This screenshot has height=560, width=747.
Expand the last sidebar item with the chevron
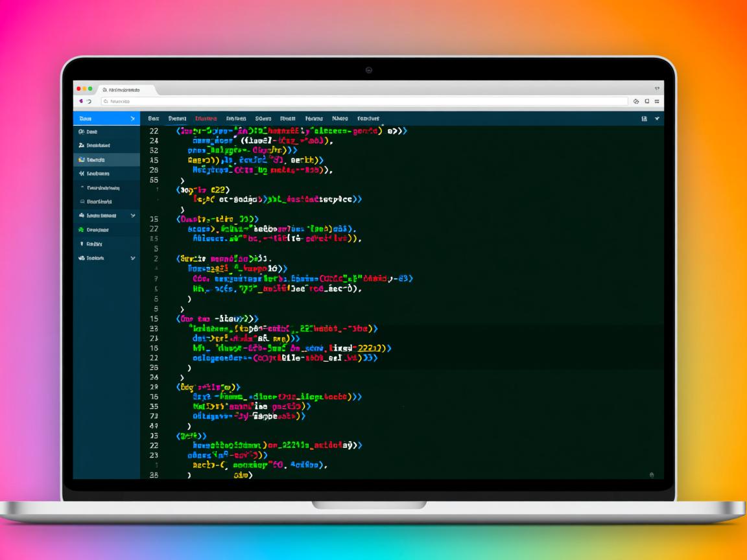click(132, 258)
